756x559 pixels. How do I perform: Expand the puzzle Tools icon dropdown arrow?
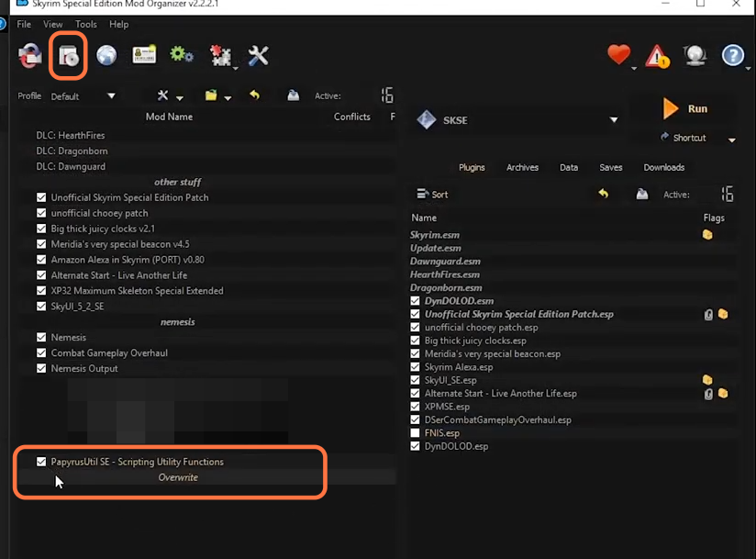tap(236, 69)
